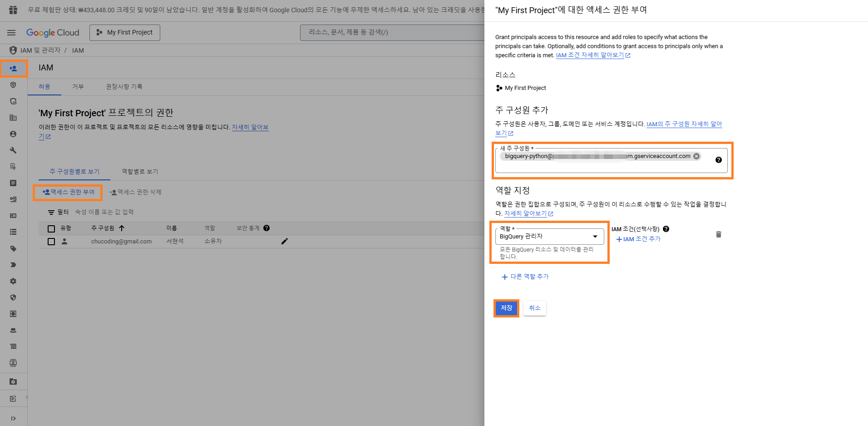868x426 pixels.
Task: Open the key service accounts sidebar icon
Action: [13, 199]
